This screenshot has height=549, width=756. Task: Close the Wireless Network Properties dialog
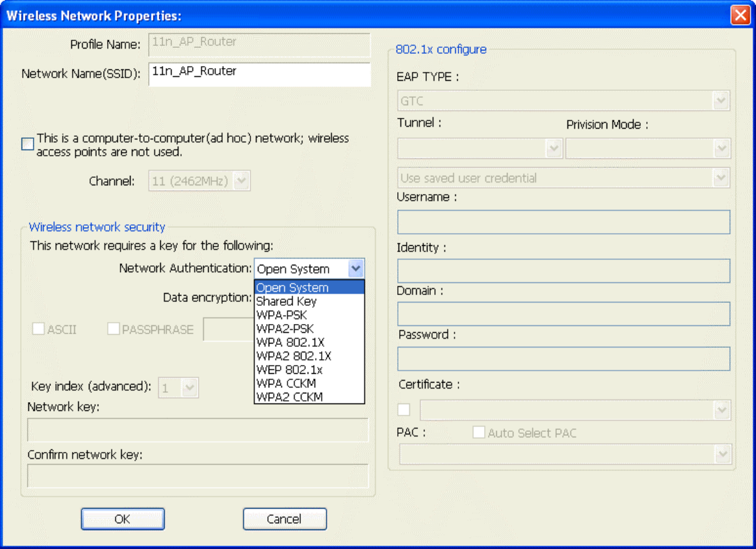pyautogui.click(x=740, y=15)
